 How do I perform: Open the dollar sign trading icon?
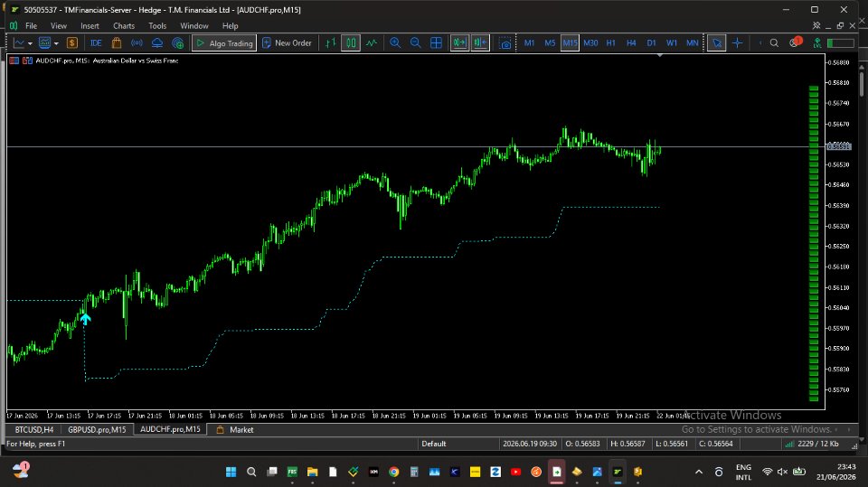pyautogui.click(x=72, y=42)
